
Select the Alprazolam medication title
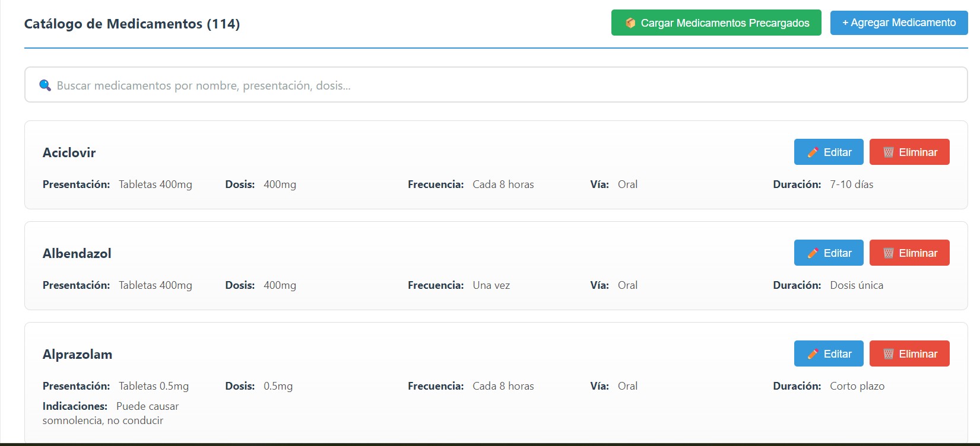(x=77, y=355)
